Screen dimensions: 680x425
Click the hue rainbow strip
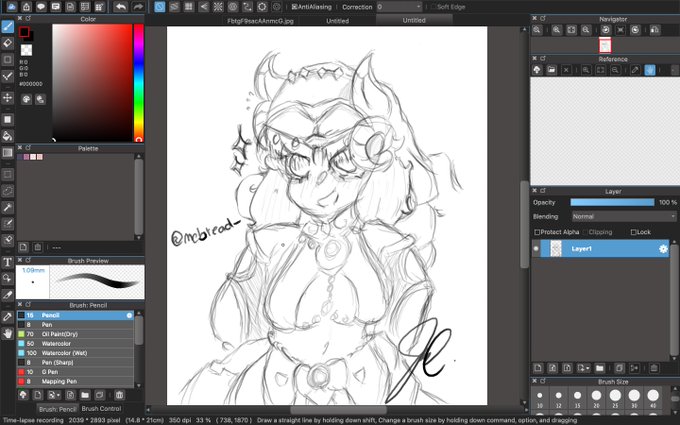[139, 82]
